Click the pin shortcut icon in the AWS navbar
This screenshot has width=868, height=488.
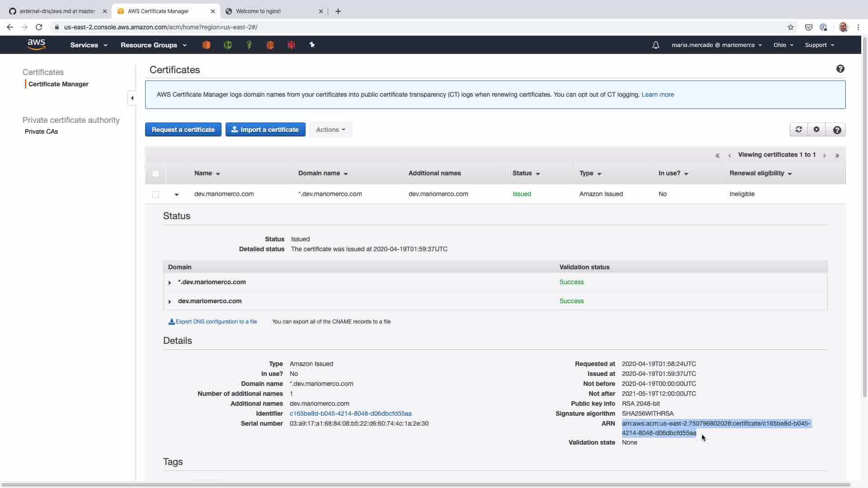coord(312,45)
